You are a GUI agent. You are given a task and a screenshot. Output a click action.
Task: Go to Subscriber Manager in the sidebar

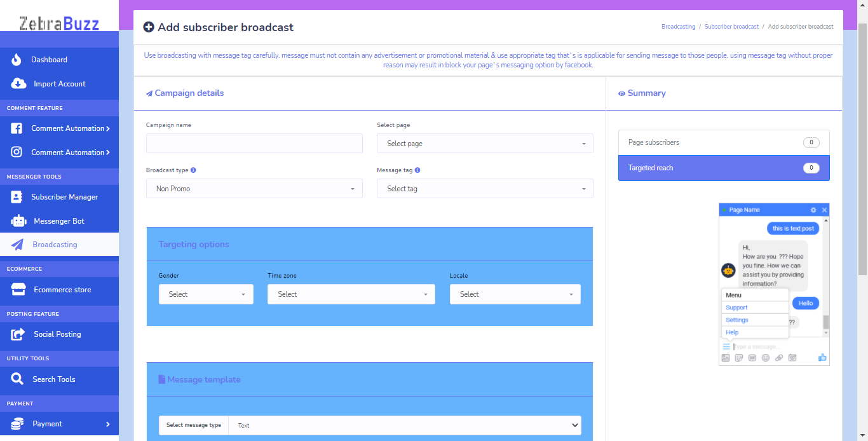click(59, 197)
